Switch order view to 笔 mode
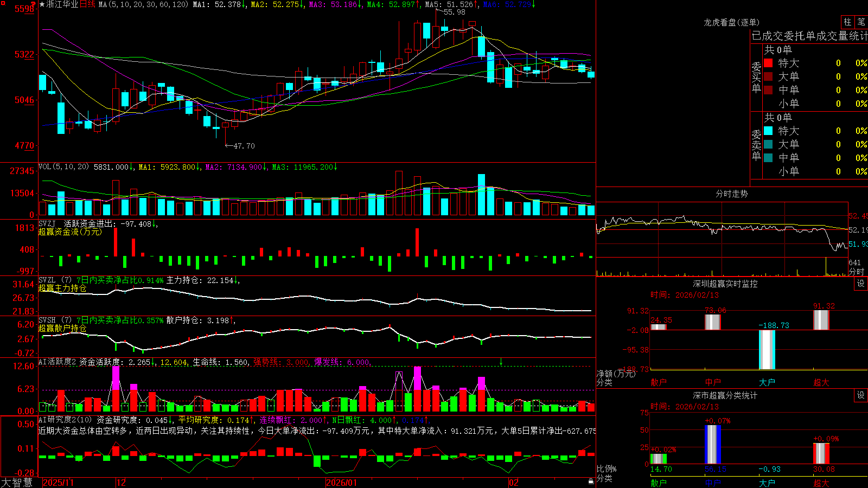 click(861, 22)
